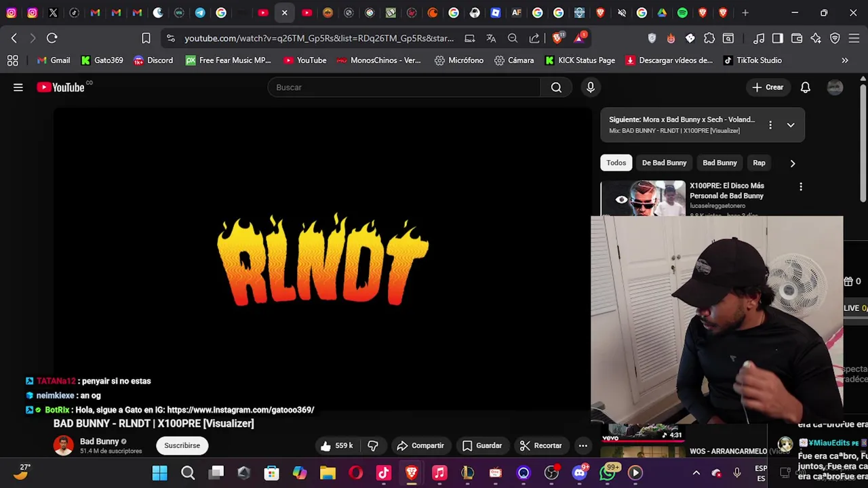868x488 pixels.
Task: Open the TikTok Studio bookmark
Action: 752,60
